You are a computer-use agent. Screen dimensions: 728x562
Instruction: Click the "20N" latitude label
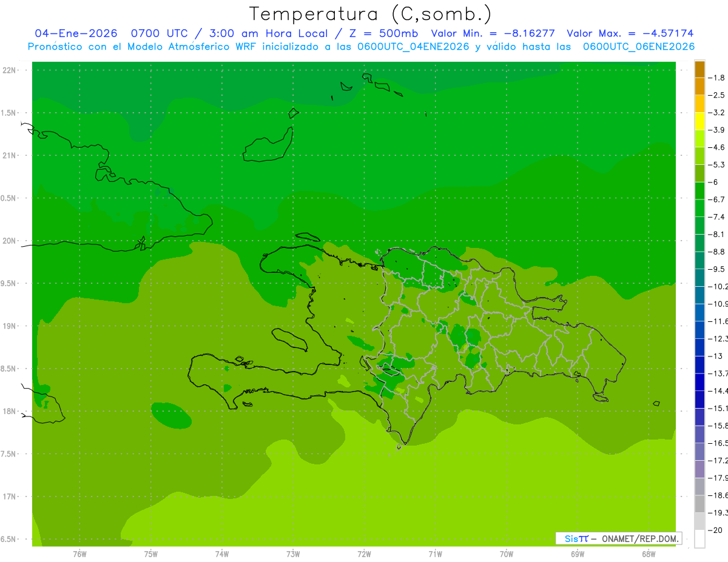(10, 241)
